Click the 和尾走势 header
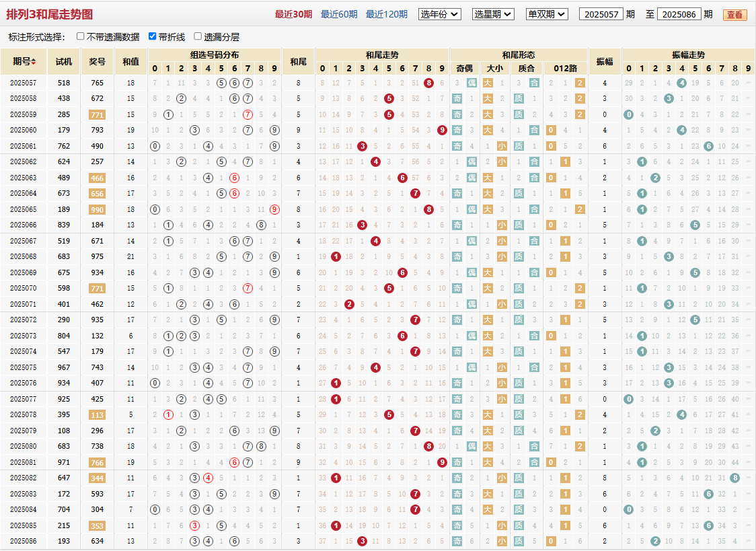 pos(382,55)
